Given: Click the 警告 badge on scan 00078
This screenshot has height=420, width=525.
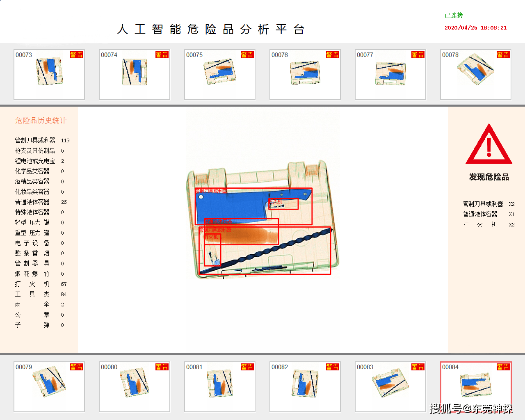Looking at the screenshot, I should click(x=503, y=55).
